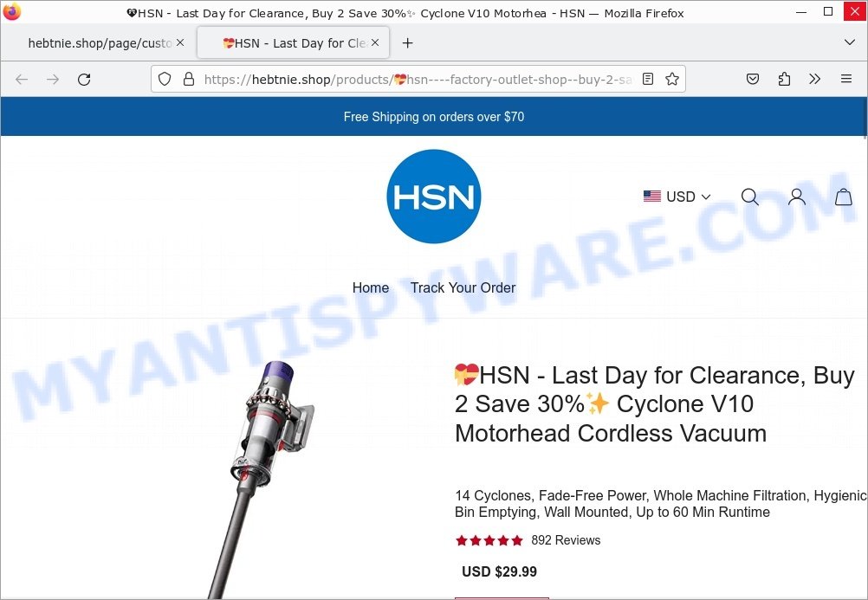Image resolution: width=868 pixels, height=600 pixels.
Task: Click the 892 Reviews link
Action: (x=566, y=540)
